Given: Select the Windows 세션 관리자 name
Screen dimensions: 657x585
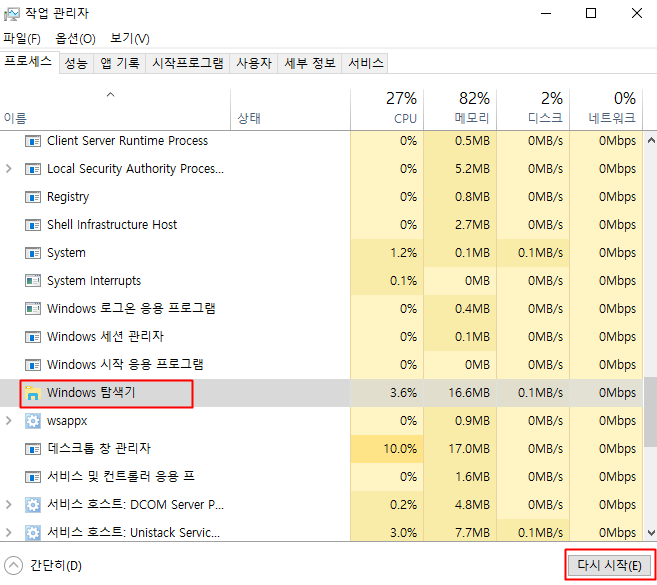Looking at the screenshot, I should (105, 337).
